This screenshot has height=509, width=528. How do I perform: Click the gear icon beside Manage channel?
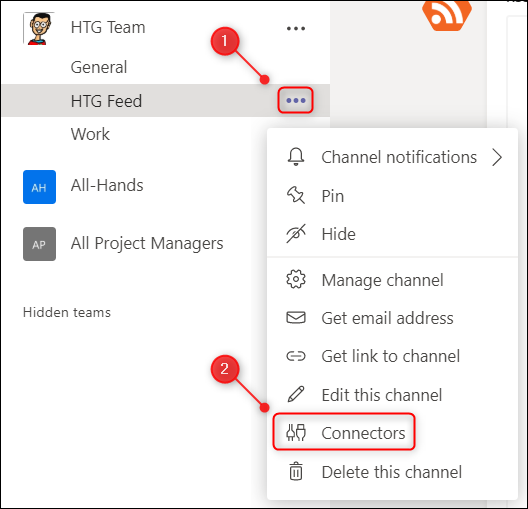296,279
